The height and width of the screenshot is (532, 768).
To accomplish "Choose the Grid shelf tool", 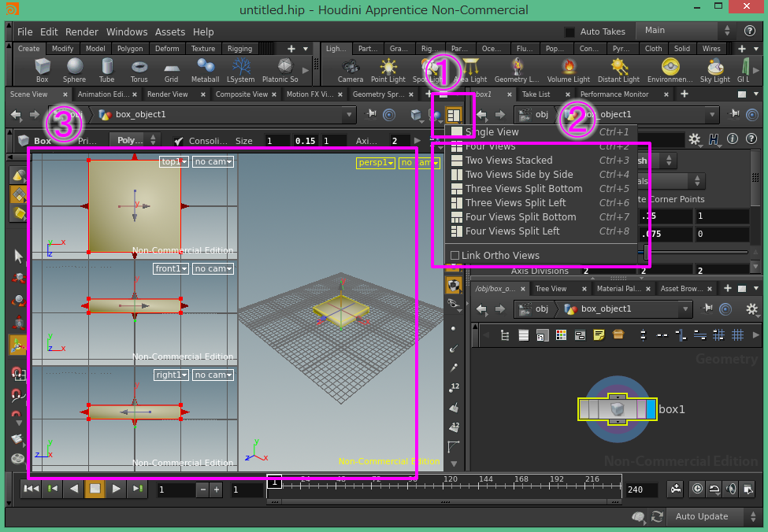I will pyautogui.click(x=171, y=70).
